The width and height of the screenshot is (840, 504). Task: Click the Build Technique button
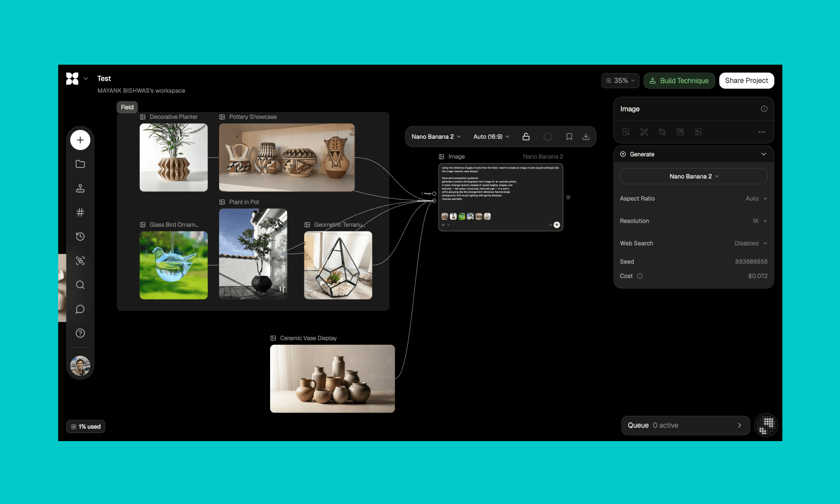[x=679, y=81]
